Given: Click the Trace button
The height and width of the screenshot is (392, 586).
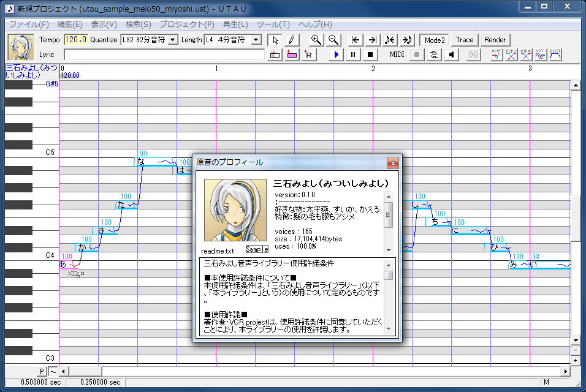Looking at the screenshot, I should coord(465,40).
